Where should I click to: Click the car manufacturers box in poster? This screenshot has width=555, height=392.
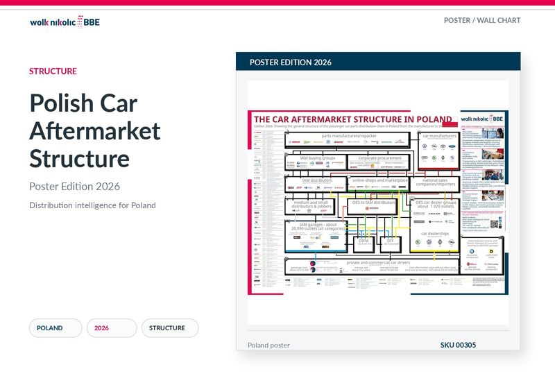point(439,150)
